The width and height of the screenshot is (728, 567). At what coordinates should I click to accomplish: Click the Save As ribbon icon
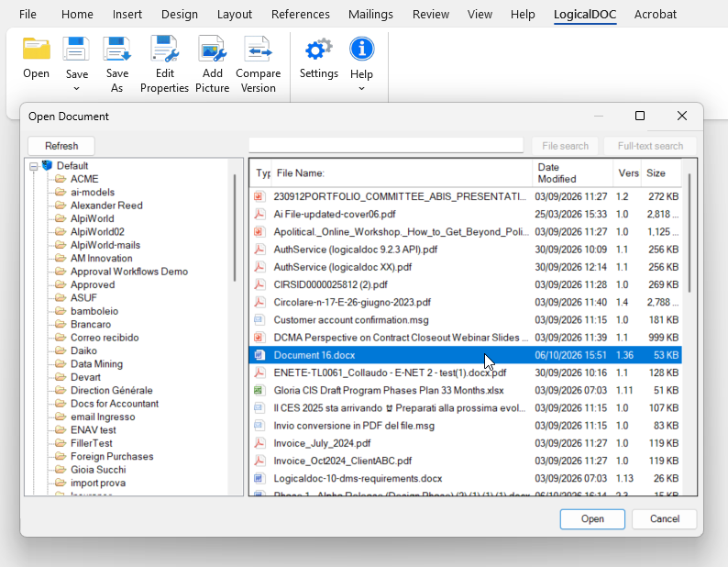(x=117, y=49)
